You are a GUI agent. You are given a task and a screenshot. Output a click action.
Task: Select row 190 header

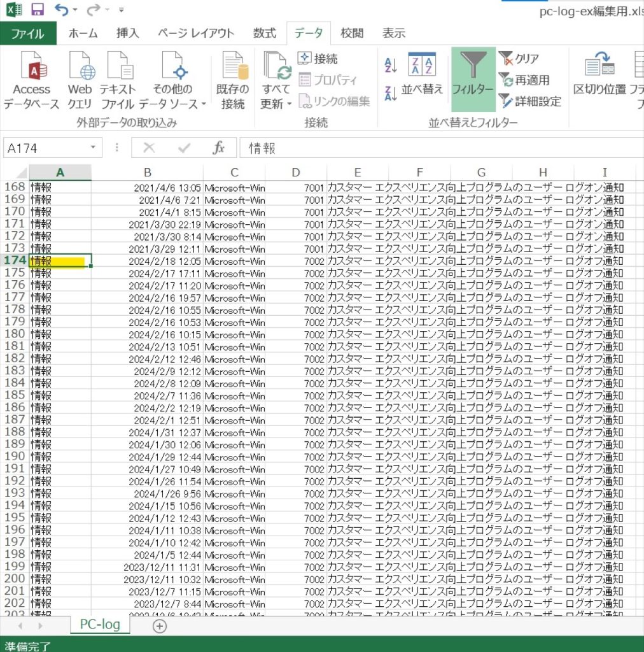[x=15, y=456]
